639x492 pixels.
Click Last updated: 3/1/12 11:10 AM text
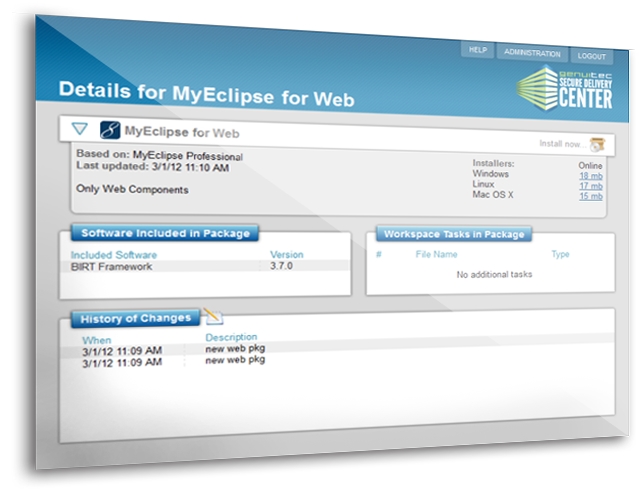[x=152, y=166]
